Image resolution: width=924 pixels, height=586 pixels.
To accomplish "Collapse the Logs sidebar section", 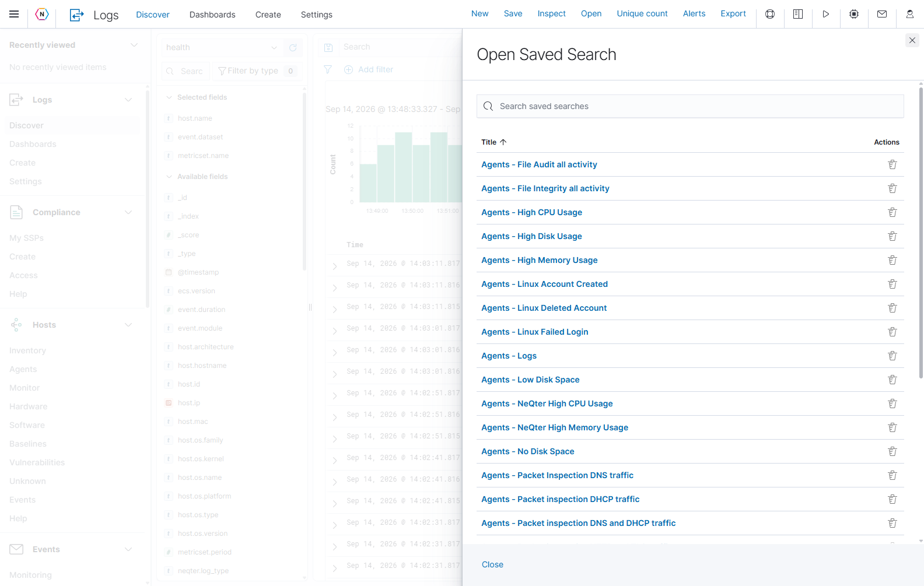I will point(128,100).
